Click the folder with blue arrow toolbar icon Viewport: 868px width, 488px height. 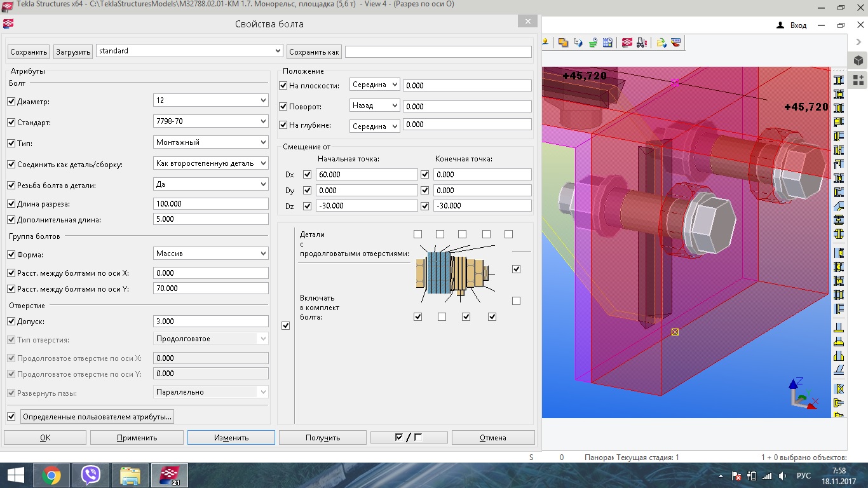(x=661, y=43)
